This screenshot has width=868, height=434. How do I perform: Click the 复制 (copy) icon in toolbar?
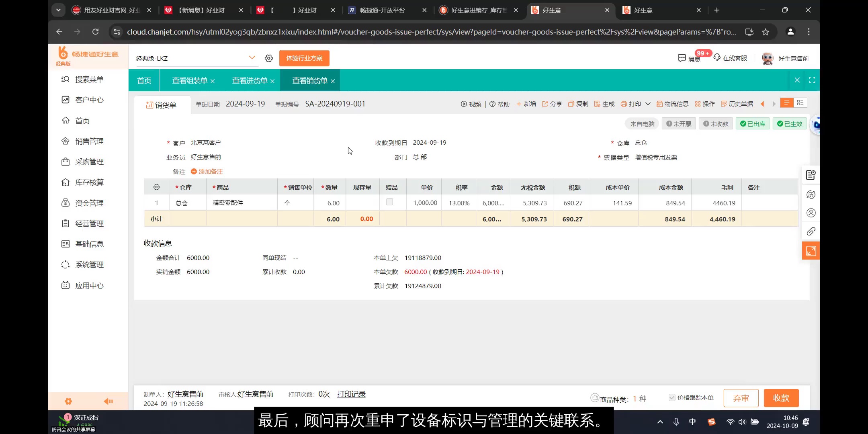tap(578, 104)
